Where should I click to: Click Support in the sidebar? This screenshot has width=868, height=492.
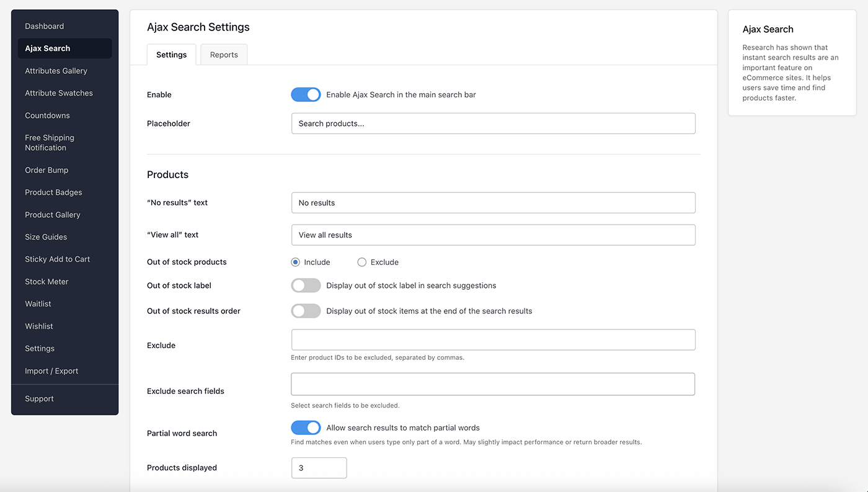39,398
